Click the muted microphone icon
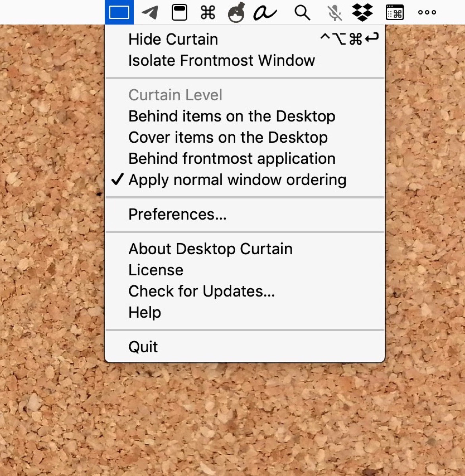The width and height of the screenshot is (465, 476). pyautogui.click(x=335, y=13)
